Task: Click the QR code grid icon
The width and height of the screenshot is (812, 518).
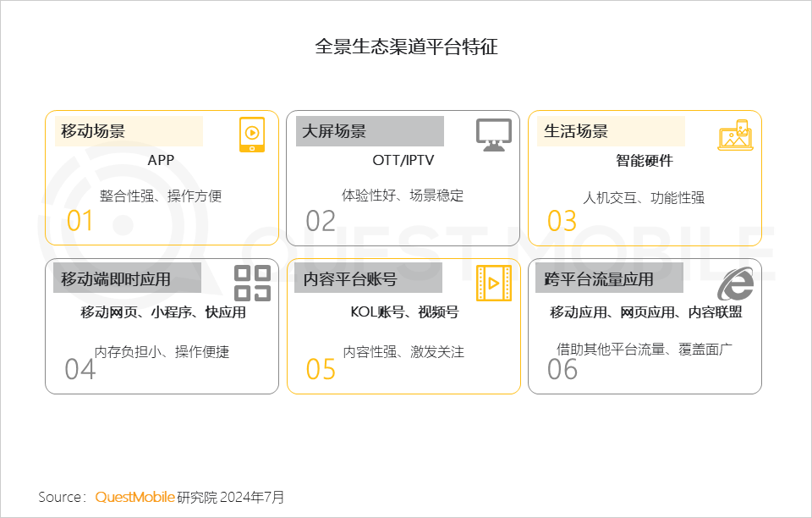Action: click(252, 283)
